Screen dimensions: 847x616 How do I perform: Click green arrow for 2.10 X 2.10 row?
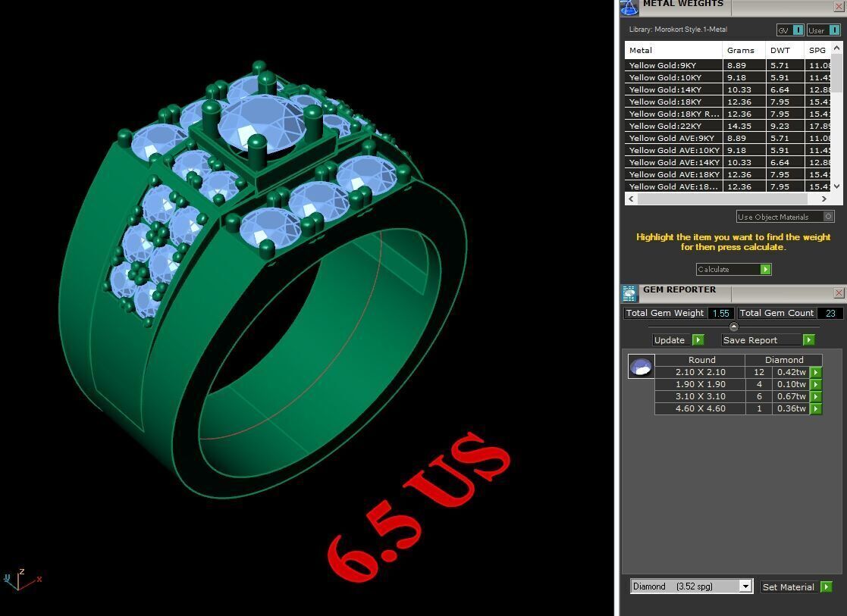coord(816,373)
